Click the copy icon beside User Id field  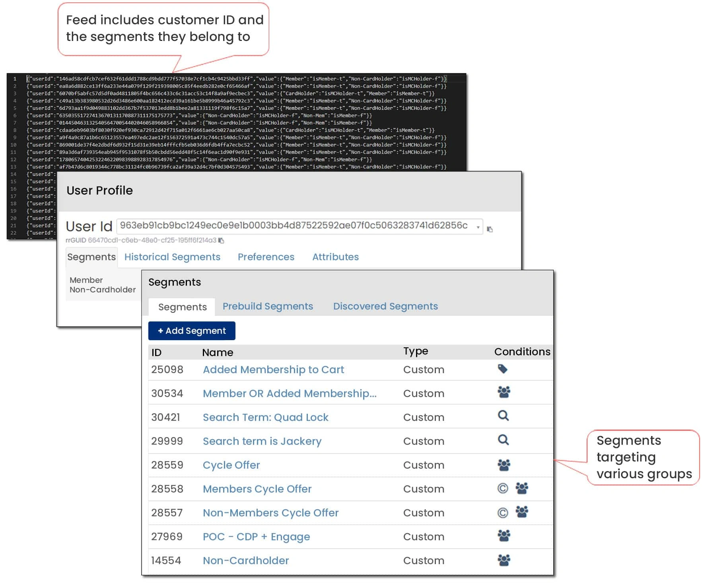click(x=490, y=229)
